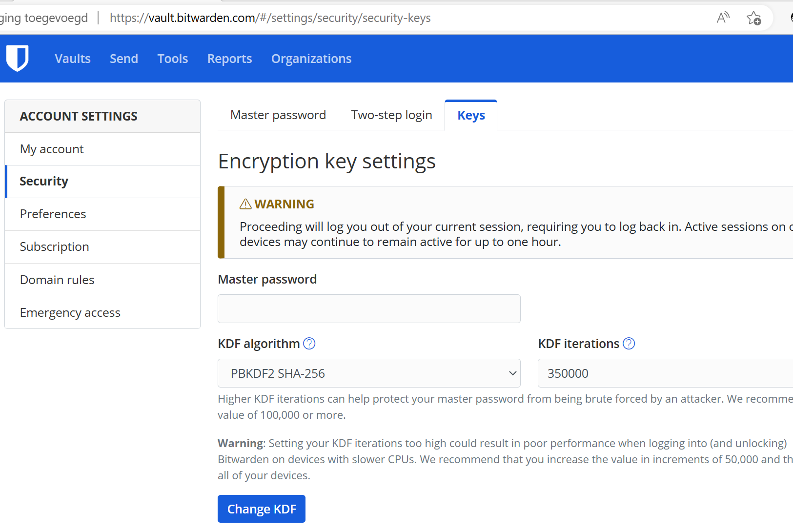The image size is (793, 532).
Task: Click the KDF iterations number field
Action: coord(664,373)
